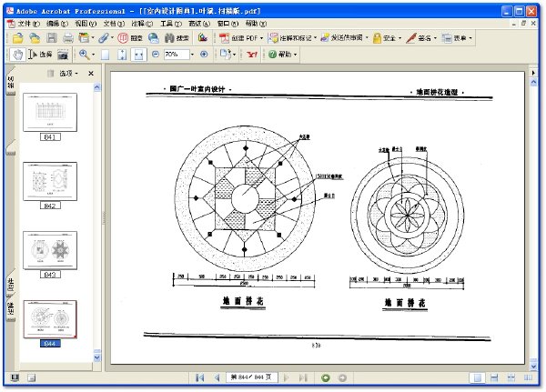Screen dimensions: 546x392
Task: Open the 文档 menu
Action: pyautogui.click(x=114, y=24)
